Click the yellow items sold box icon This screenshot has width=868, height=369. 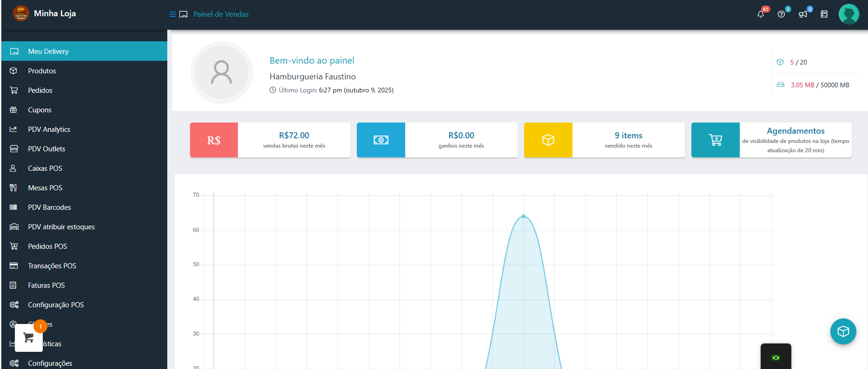(548, 140)
